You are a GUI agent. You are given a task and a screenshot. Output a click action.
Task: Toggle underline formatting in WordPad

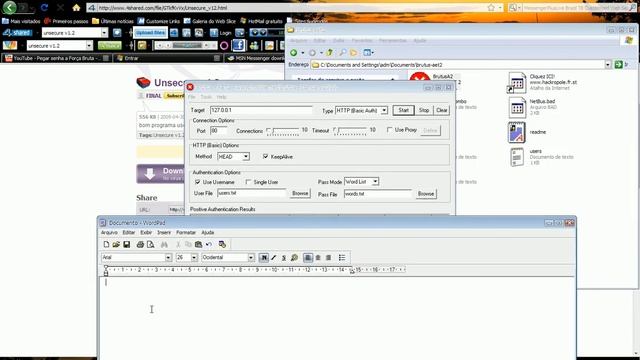tap(284, 258)
